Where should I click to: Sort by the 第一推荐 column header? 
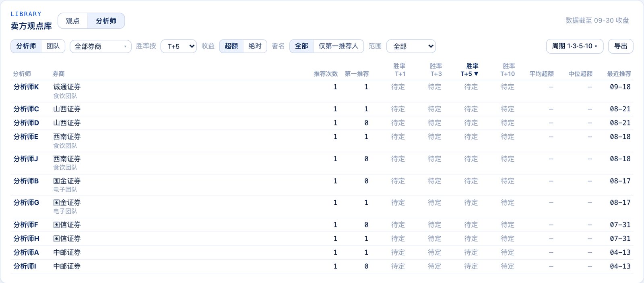coord(357,74)
